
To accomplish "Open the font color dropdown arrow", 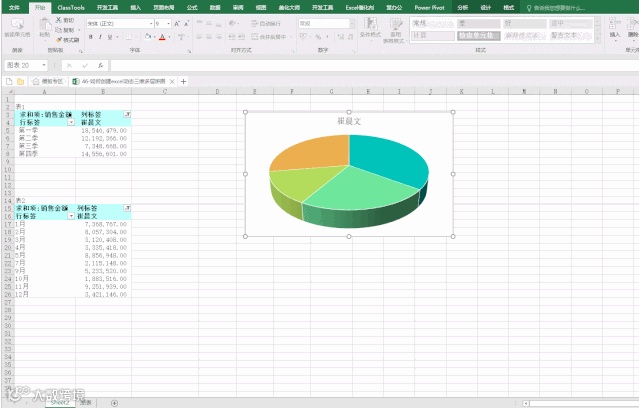I will (x=169, y=37).
